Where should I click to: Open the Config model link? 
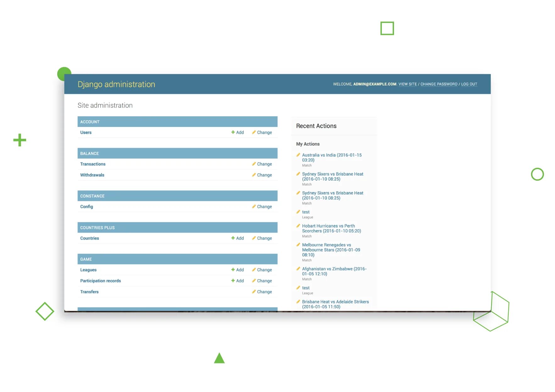click(86, 207)
